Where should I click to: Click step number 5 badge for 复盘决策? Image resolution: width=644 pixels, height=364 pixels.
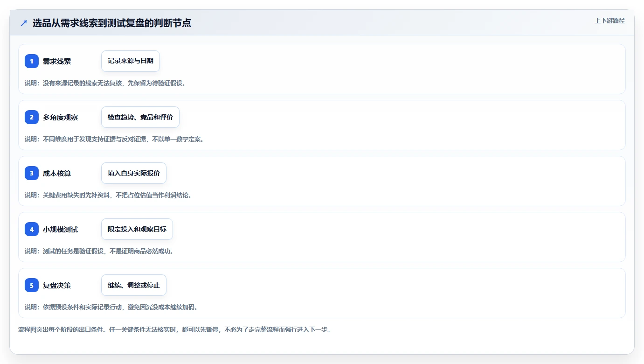tap(32, 285)
